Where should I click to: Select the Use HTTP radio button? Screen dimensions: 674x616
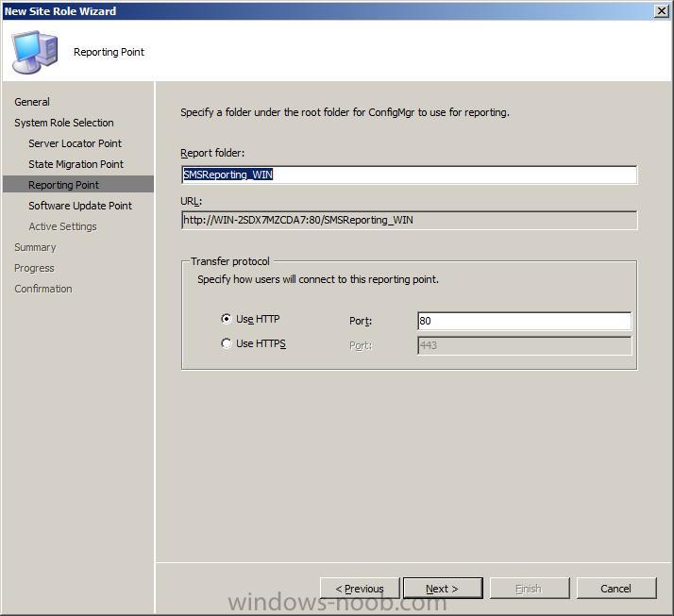pos(227,319)
